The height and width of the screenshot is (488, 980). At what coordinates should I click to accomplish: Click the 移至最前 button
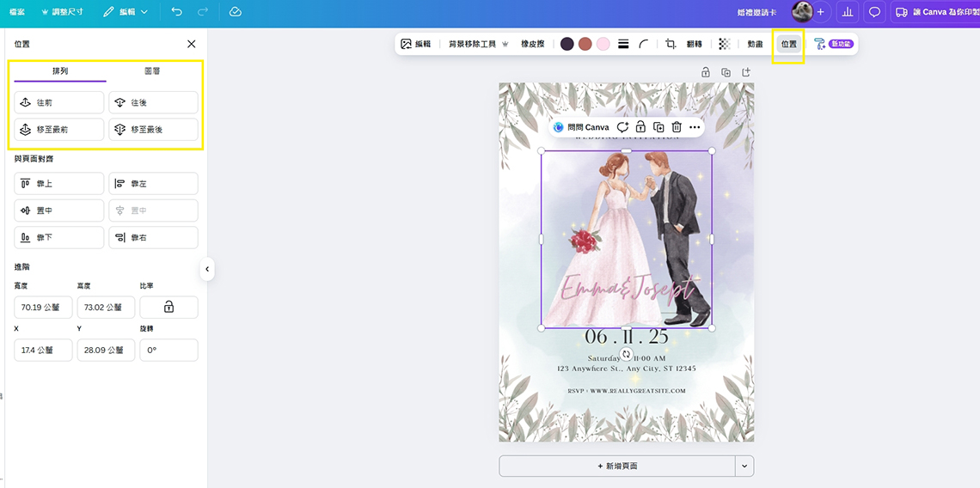[x=59, y=130]
